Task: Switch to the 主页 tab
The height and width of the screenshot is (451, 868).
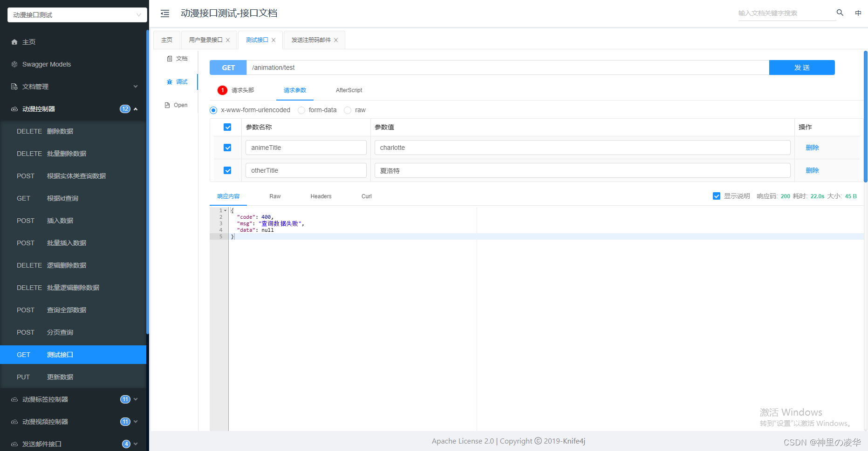Action: 167,40
